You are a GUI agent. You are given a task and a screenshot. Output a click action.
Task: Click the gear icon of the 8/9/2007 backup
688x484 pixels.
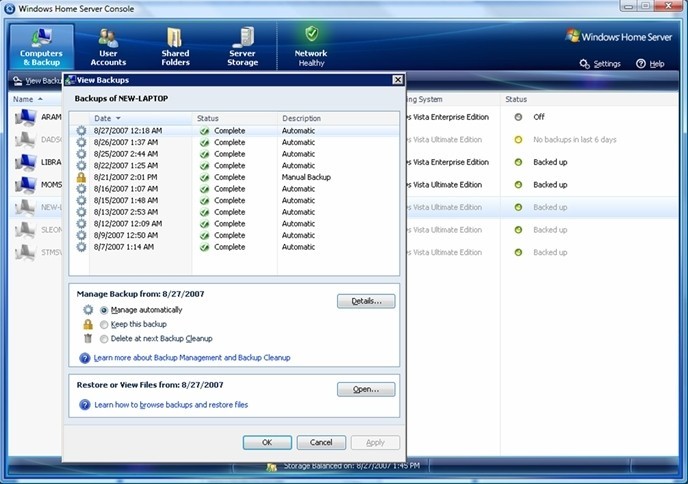81,235
